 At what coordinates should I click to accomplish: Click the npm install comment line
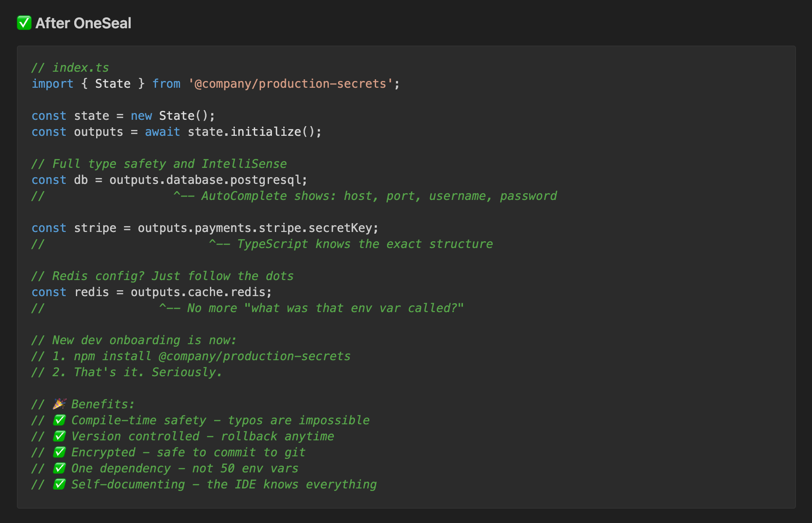coord(191,356)
